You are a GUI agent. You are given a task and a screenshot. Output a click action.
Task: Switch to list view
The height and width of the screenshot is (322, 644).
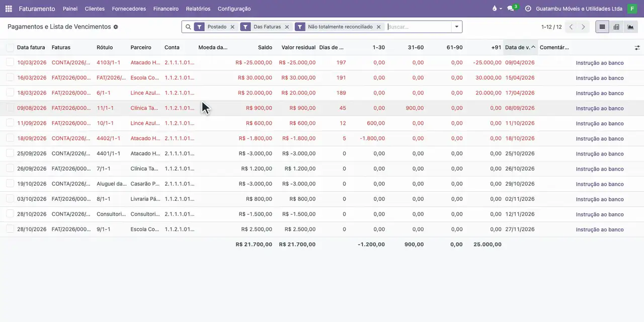(x=602, y=27)
